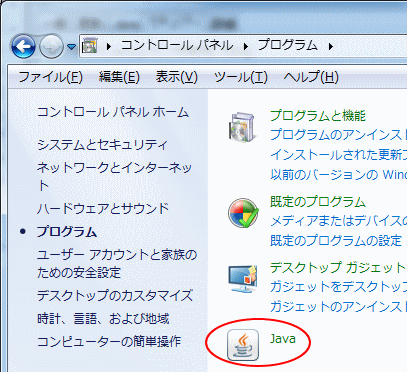This screenshot has width=407, height=372.
Task: Select the コントロール パネル breadcrumb
Action: 177,45
